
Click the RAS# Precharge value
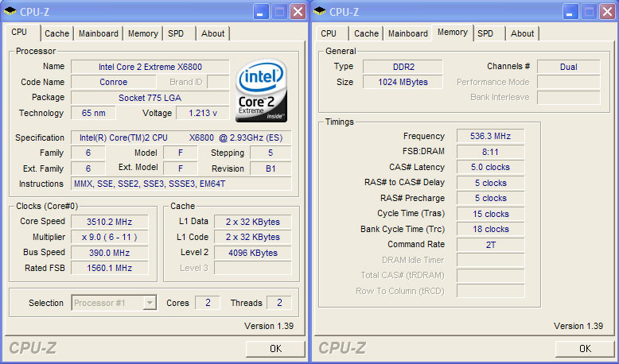490,199
